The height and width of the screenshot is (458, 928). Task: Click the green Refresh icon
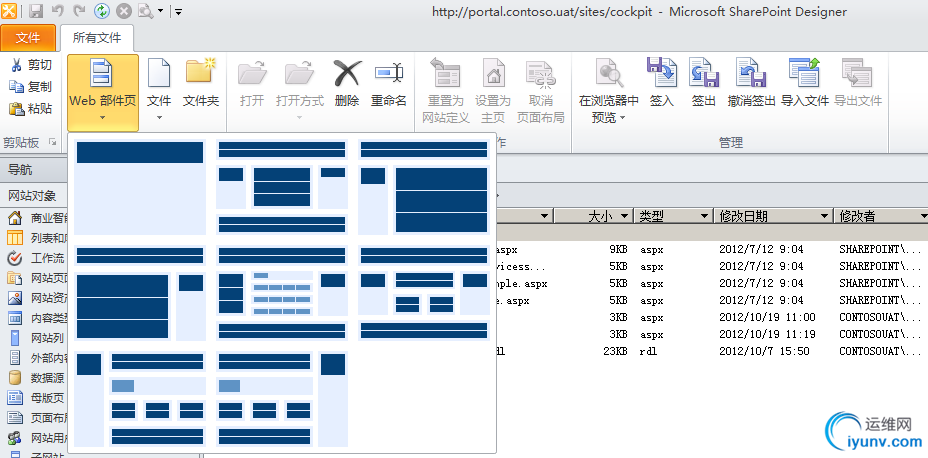pos(102,11)
